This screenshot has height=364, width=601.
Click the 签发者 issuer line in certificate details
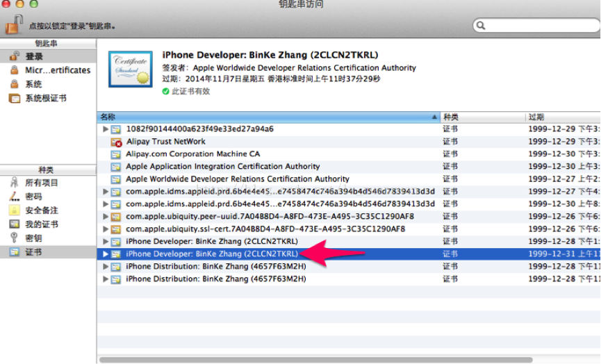289,68
